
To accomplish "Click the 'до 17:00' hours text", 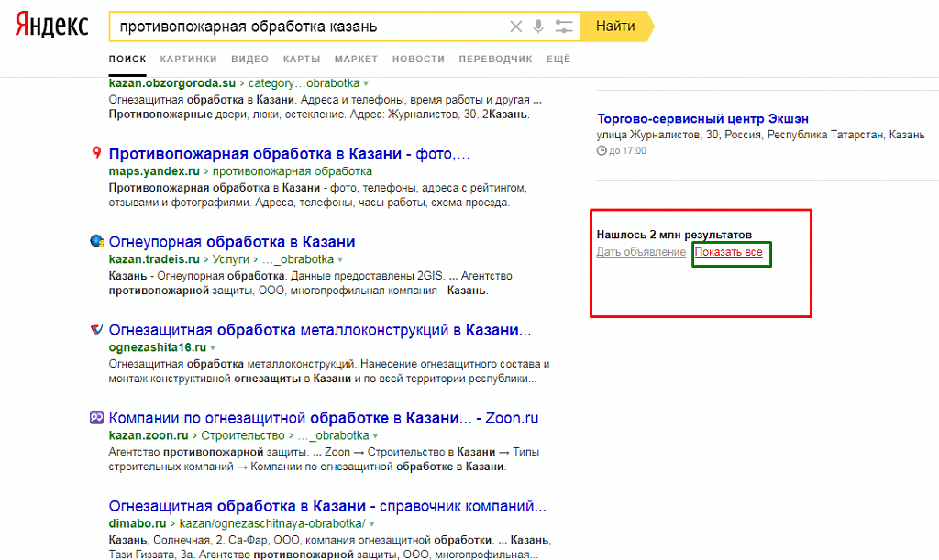I will 627,150.
